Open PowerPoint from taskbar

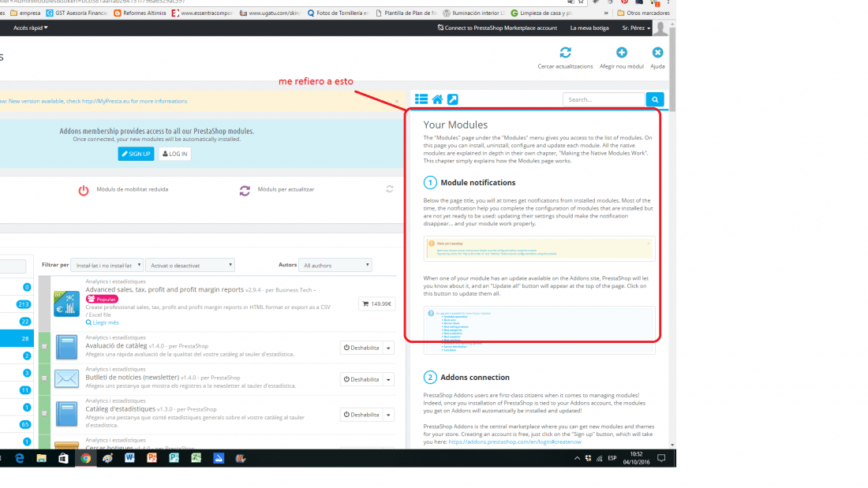tap(152, 458)
